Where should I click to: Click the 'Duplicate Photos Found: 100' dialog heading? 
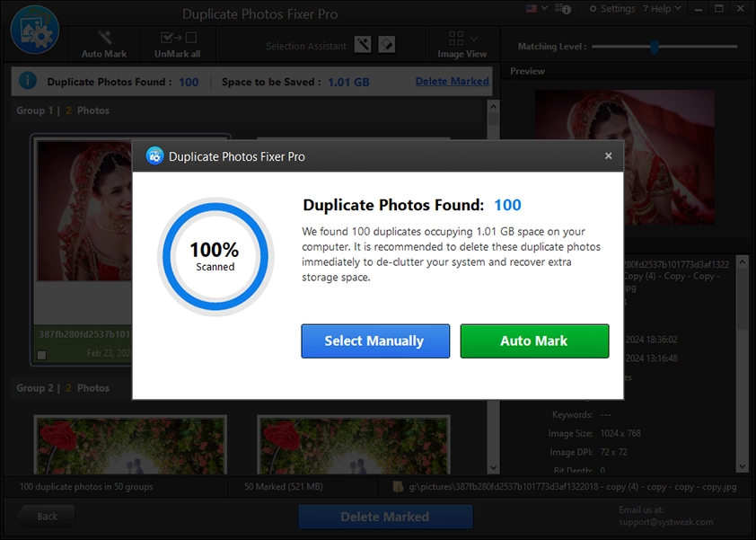[x=412, y=205]
